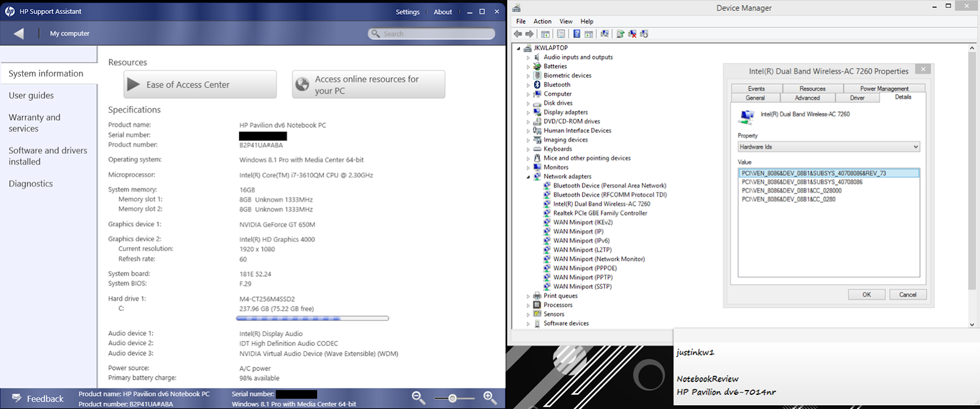
Task: Select Warranty and services sidebar item
Action: click(x=34, y=123)
